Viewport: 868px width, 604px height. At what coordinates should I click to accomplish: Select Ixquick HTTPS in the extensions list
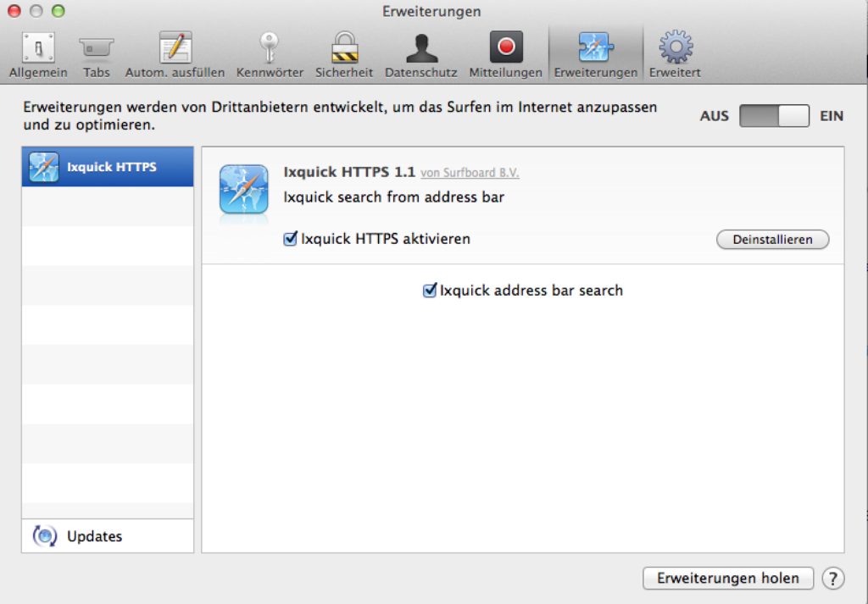point(108,167)
